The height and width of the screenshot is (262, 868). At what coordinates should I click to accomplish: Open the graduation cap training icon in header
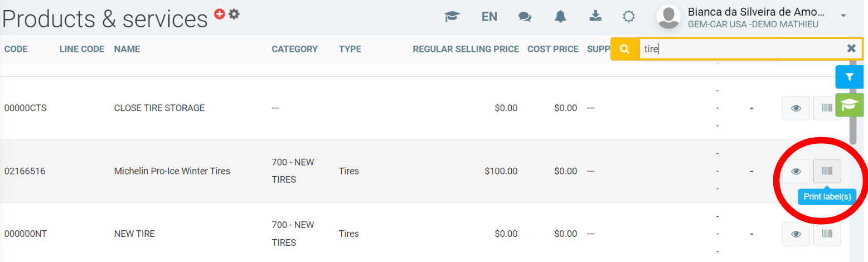[452, 17]
